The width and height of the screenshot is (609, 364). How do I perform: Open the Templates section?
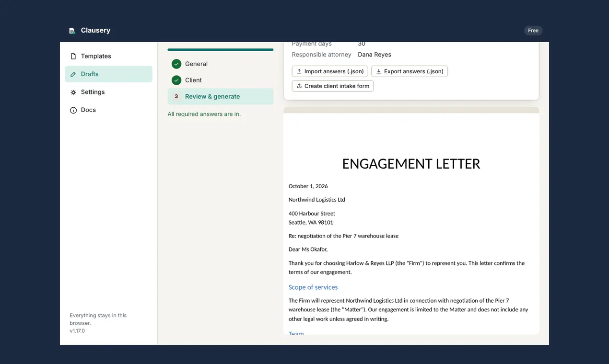(108, 56)
